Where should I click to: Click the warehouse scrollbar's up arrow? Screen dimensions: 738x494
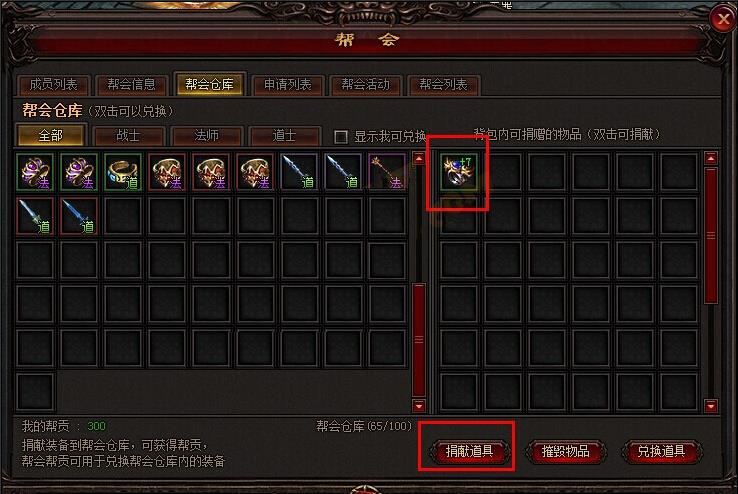(419, 159)
